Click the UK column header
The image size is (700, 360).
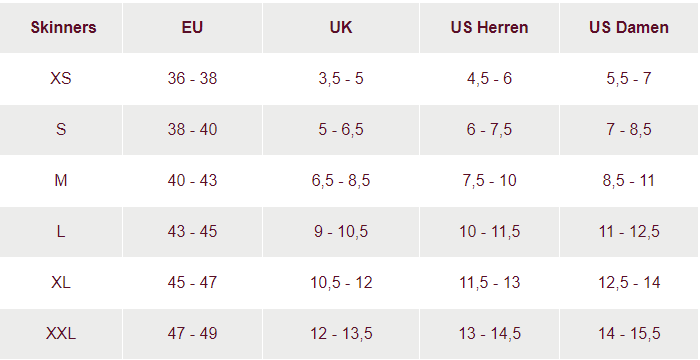[341, 27]
